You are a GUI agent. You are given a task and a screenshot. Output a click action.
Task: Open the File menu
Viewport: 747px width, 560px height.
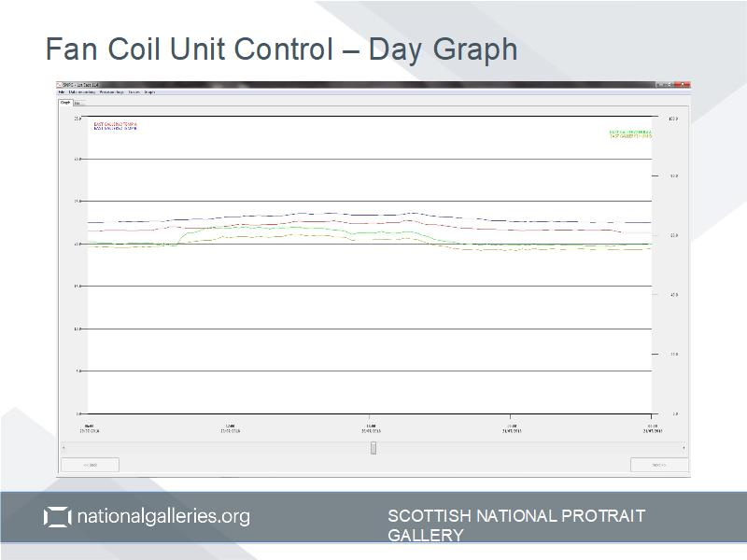pos(61,92)
